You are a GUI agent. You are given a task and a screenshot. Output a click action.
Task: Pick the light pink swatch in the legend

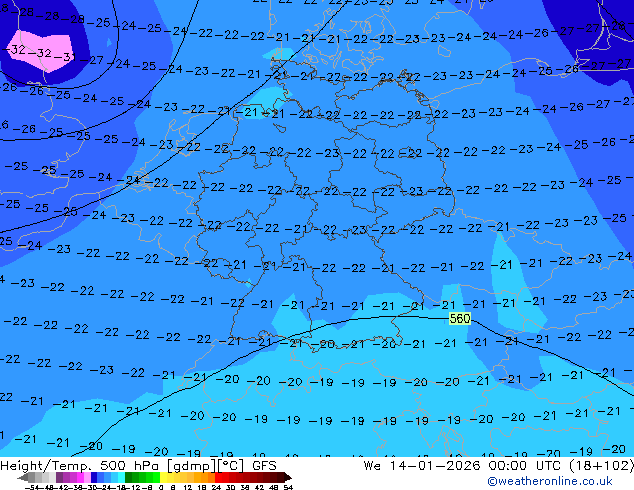click(x=87, y=477)
